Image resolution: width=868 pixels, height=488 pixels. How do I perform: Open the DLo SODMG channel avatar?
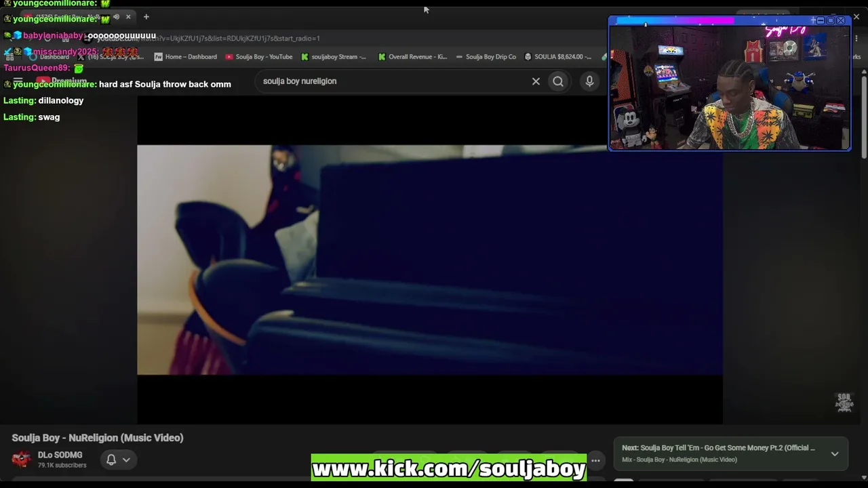click(21, 460)
